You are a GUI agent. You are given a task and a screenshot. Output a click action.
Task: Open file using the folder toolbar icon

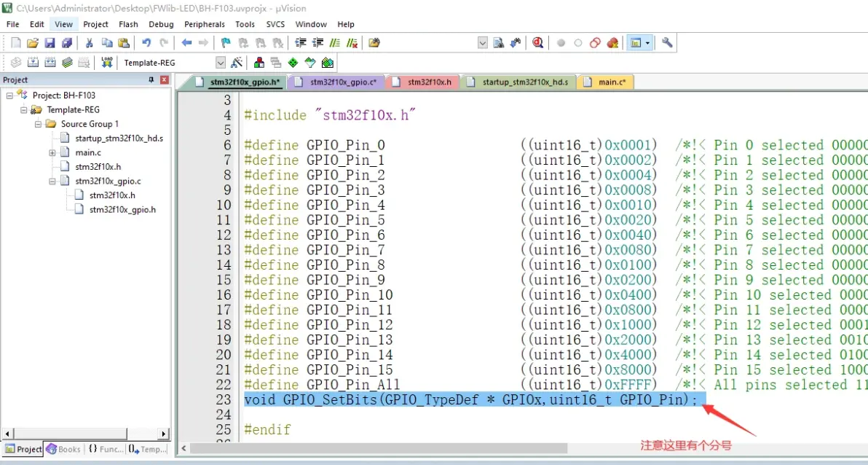tap(33, 43)
